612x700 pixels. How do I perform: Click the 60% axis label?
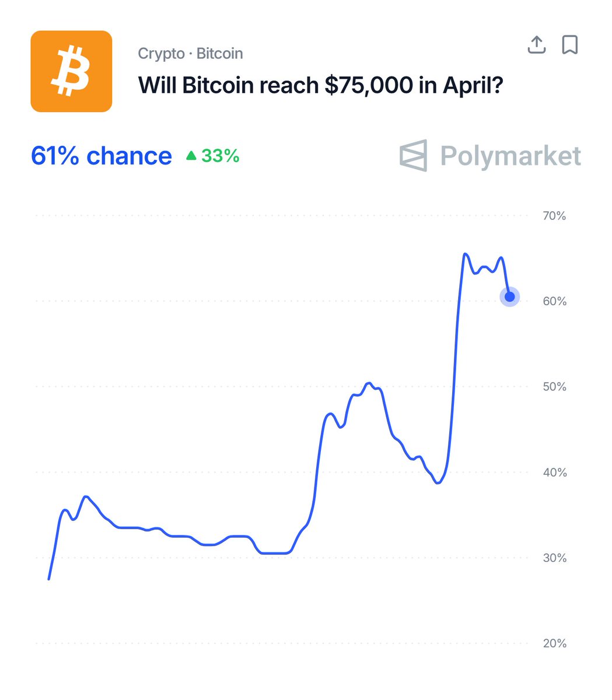coord(554,301)
